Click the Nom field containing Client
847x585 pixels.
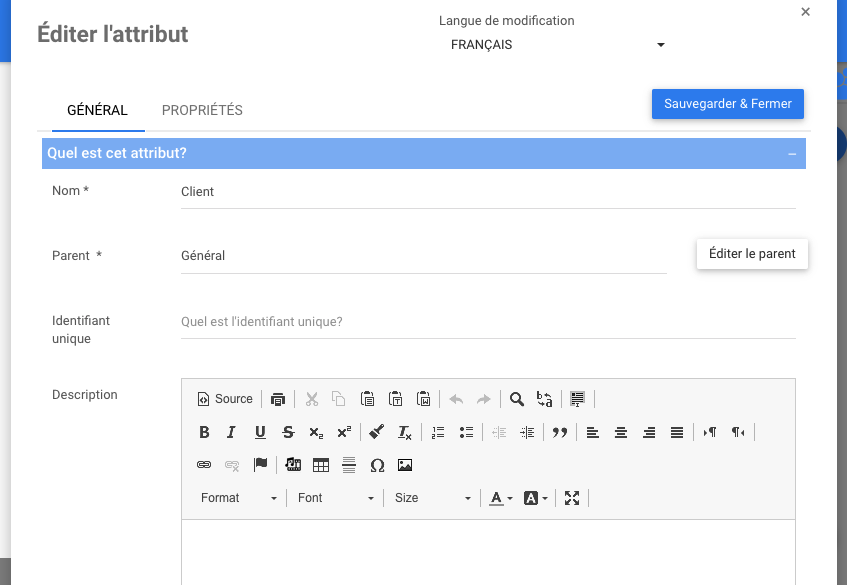pos(488,192)
